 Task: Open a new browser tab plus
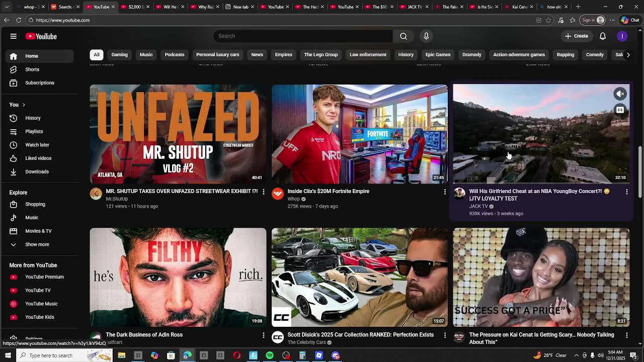tap(578, 7)
